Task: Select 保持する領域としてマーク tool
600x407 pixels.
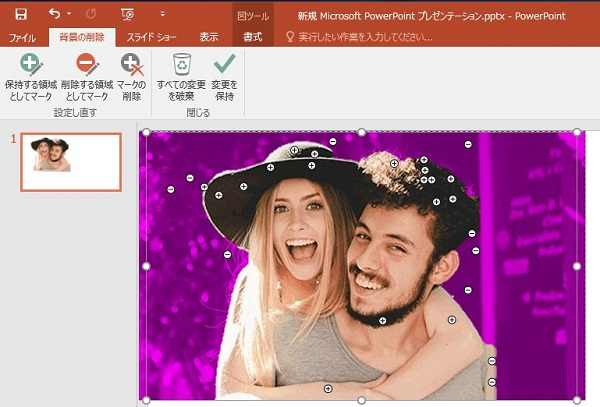Action: (31, 78)
